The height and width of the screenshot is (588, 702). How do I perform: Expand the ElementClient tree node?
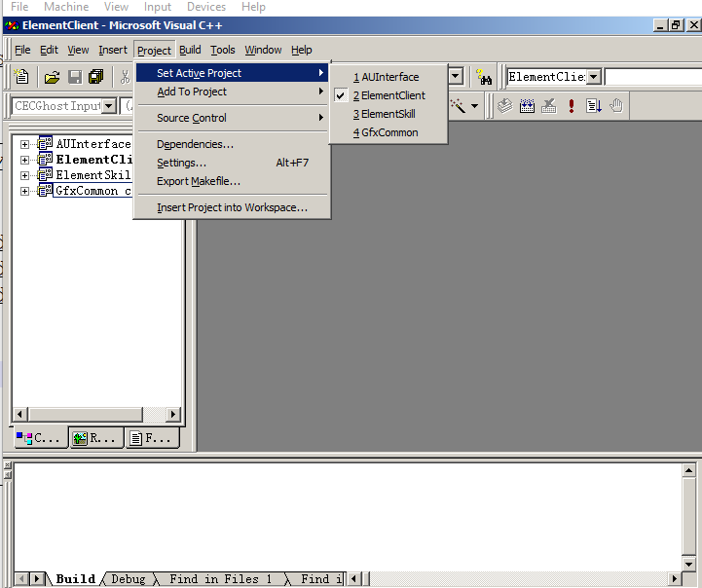[x=24, y=160]
